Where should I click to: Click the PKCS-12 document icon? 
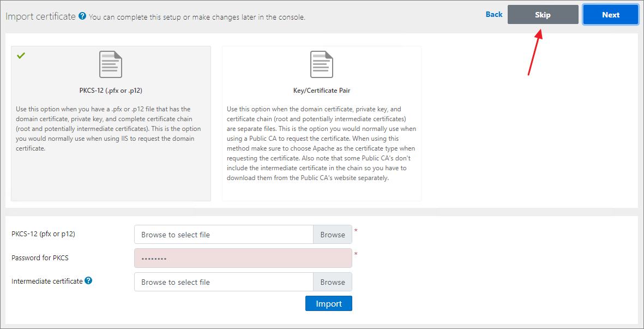tap(111, 64)
